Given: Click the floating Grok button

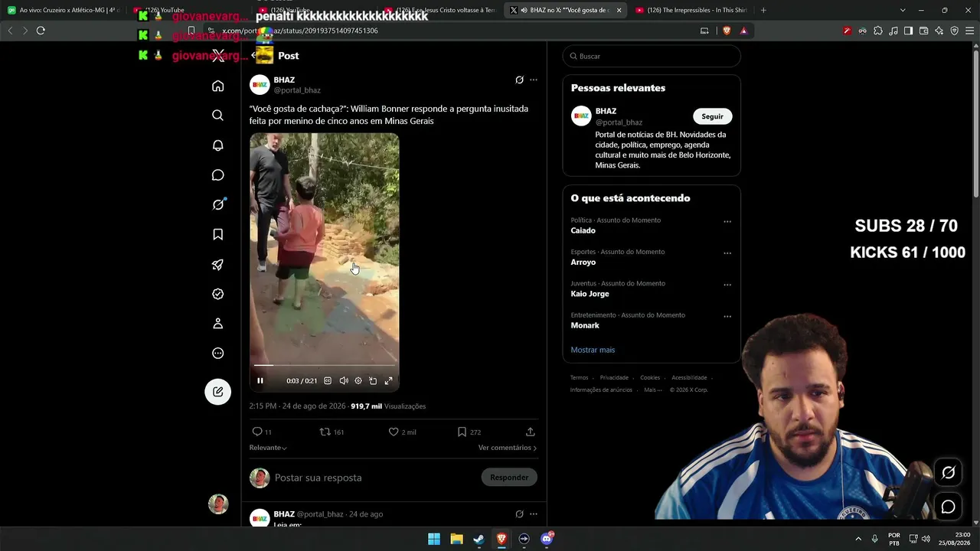Looking at the screenshot, I should point(948,473).
